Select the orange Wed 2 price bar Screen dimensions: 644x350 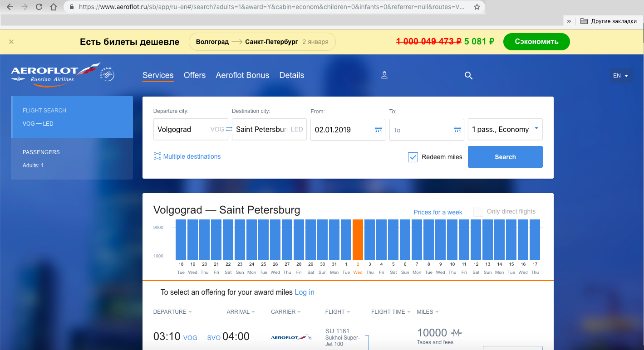(x=358, y=239)
